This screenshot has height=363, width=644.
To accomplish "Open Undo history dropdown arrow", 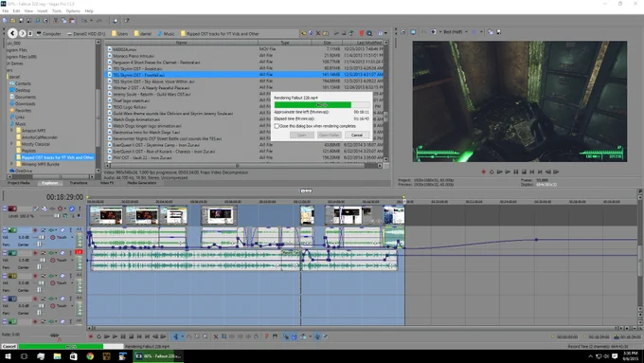I will (91, 20).
